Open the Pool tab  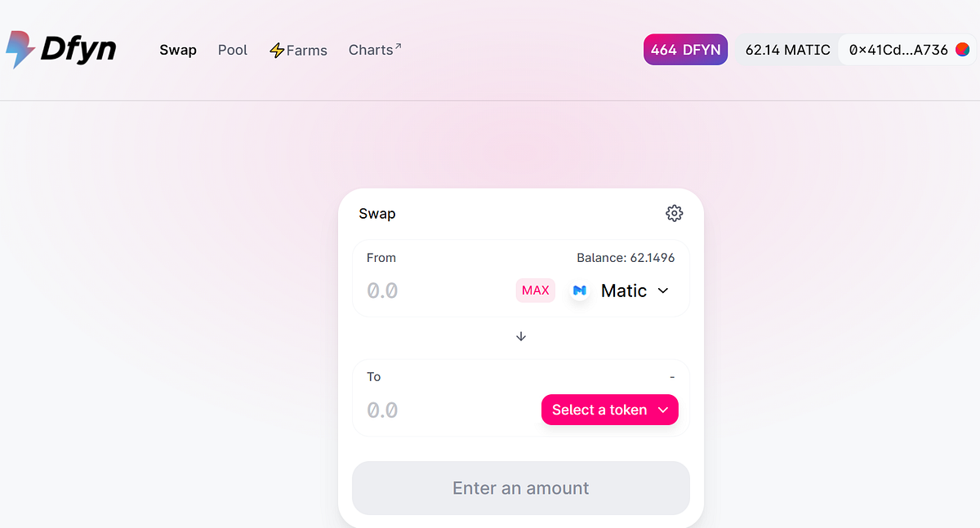[233, 50]
